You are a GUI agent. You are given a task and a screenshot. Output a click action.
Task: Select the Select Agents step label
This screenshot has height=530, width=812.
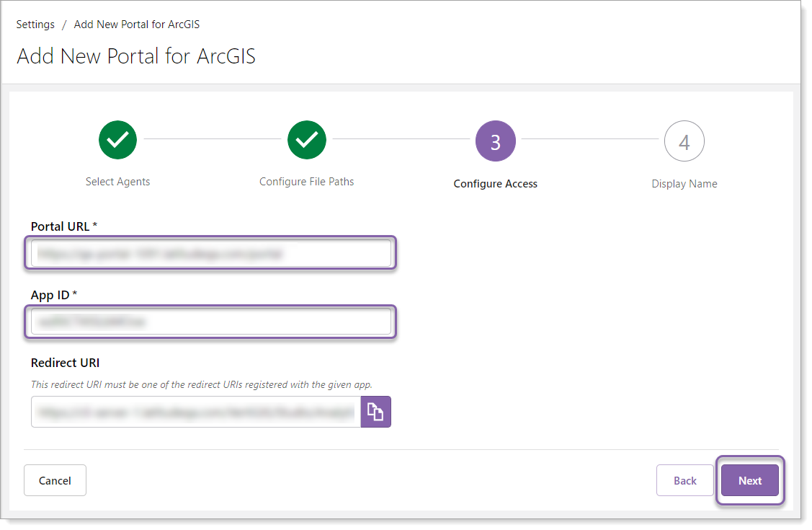point(117,182)
